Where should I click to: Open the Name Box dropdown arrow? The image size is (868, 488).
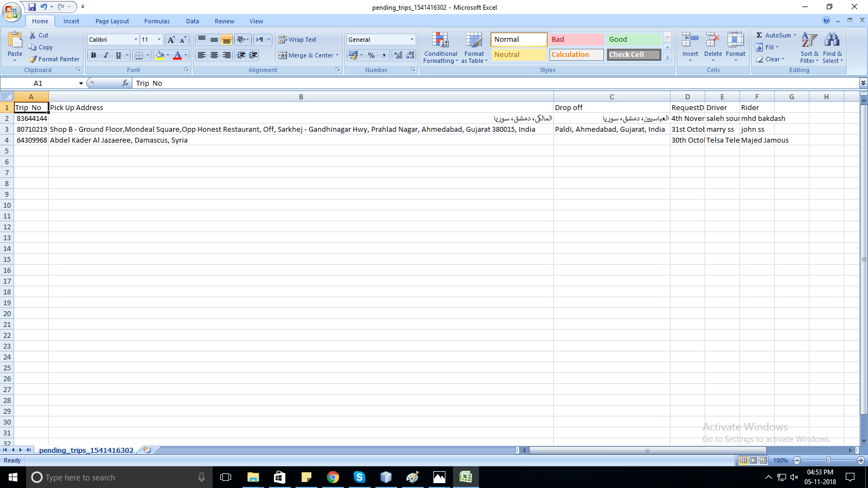81,83
